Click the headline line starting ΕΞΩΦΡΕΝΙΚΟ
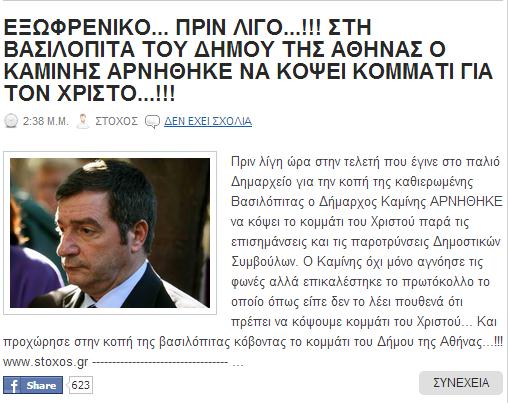The image size is (508, 403). tap(187, 27)
